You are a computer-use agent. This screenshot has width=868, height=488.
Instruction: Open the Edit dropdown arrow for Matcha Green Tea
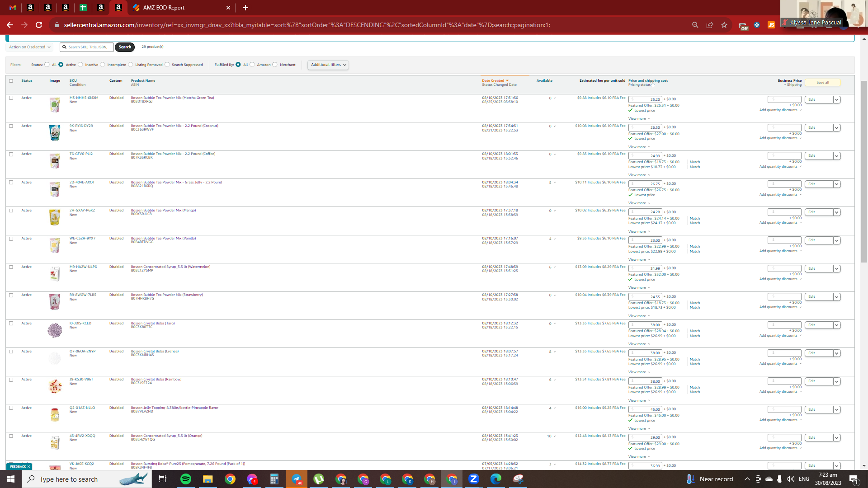point(837,99)
